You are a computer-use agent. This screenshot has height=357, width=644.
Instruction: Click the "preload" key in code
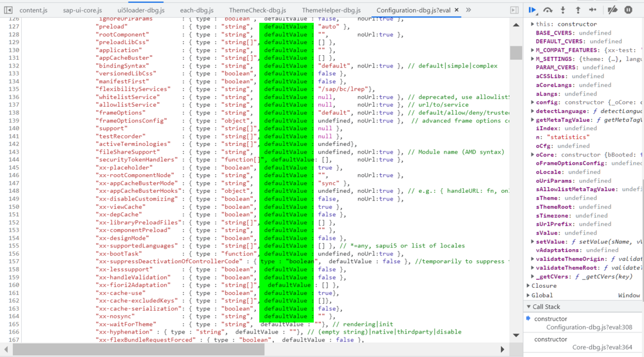(111, 27)
